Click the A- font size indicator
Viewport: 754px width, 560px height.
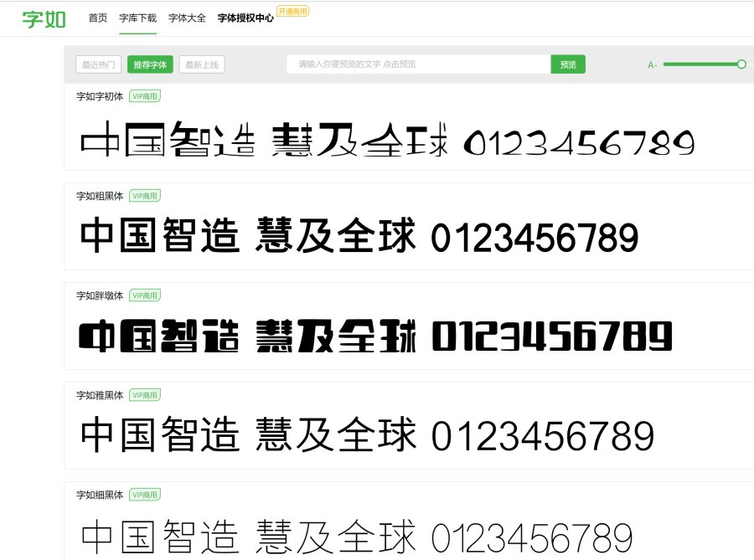click(x=652, y=64)
